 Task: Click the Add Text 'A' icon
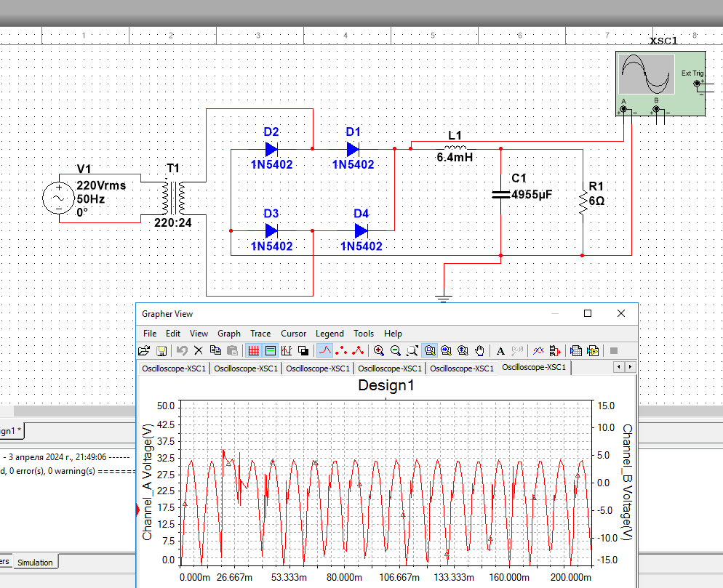(x=500, y=351)
